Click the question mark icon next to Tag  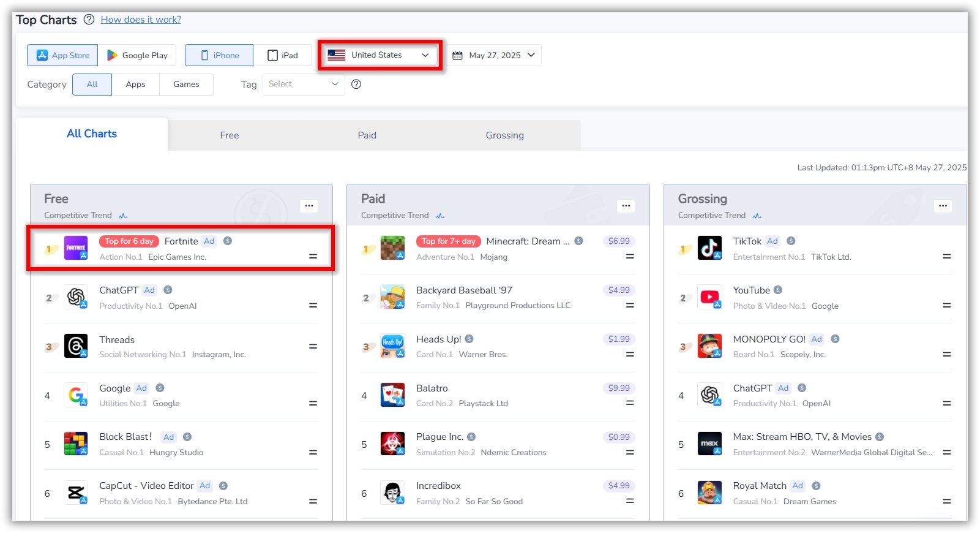point(356,85)
